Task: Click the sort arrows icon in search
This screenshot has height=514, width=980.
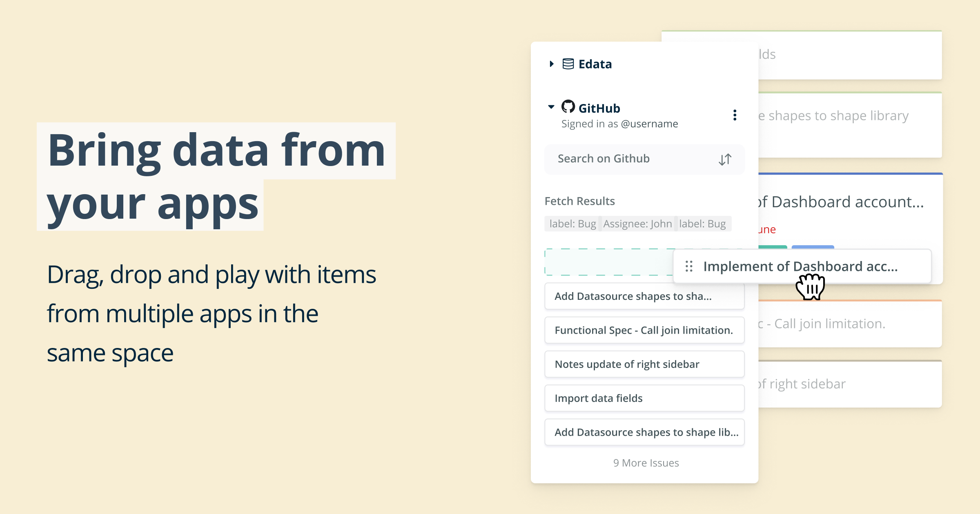Action: pos(725,160)
